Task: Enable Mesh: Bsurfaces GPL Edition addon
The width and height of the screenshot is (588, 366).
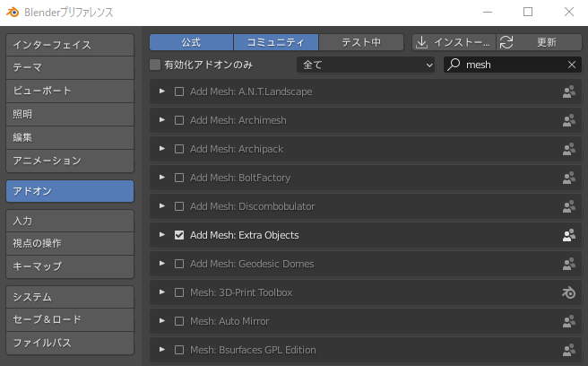Action: coord(179,350)
